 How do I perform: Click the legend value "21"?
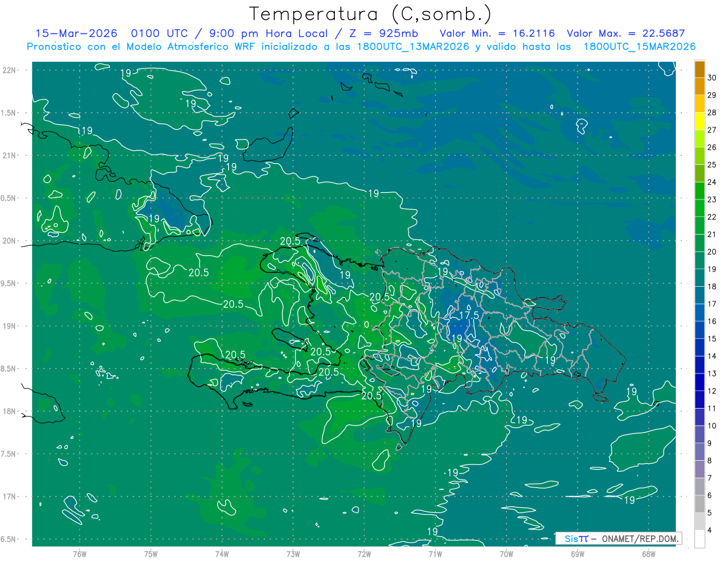[712, 234]
